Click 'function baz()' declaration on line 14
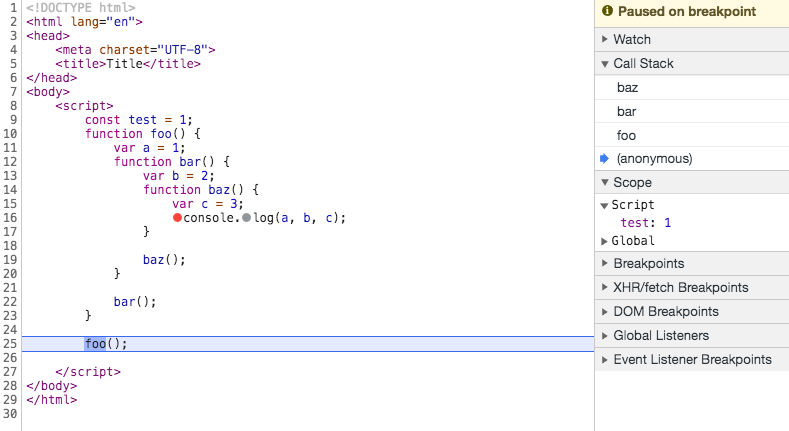Viewport: 789px width, 431px height. 193,190
